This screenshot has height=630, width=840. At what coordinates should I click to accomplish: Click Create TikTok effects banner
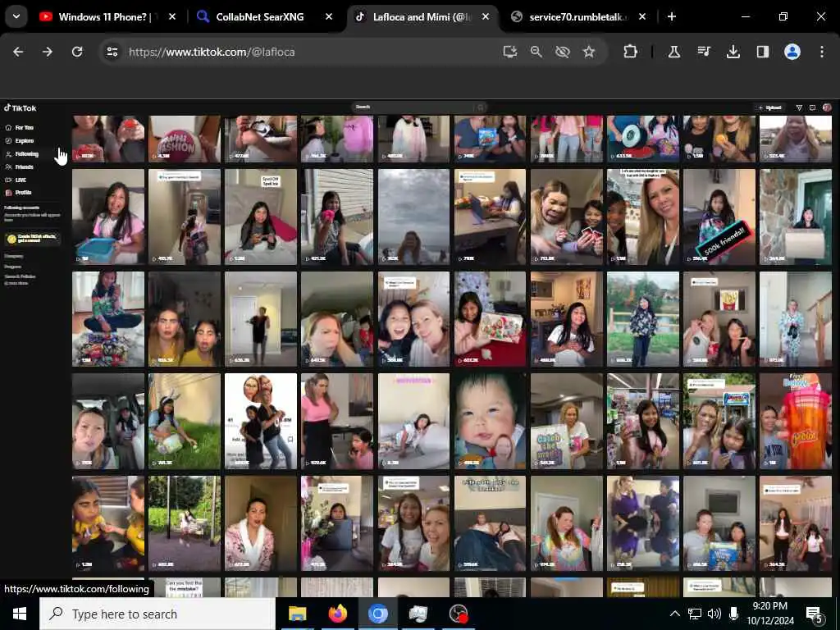click(x=33, y=239)
